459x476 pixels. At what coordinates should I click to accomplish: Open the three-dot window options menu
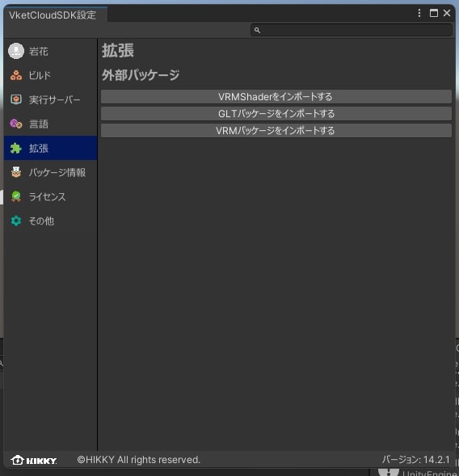419,13
